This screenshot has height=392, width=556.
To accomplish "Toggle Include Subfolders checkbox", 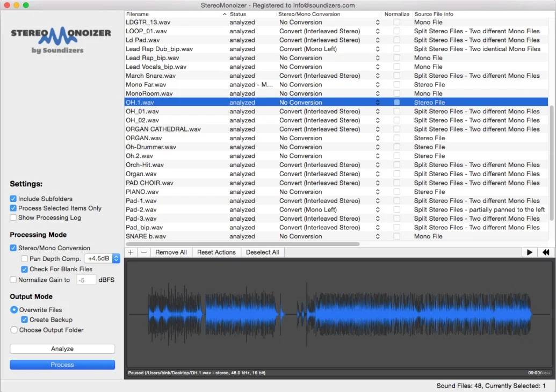I will 13,199.
